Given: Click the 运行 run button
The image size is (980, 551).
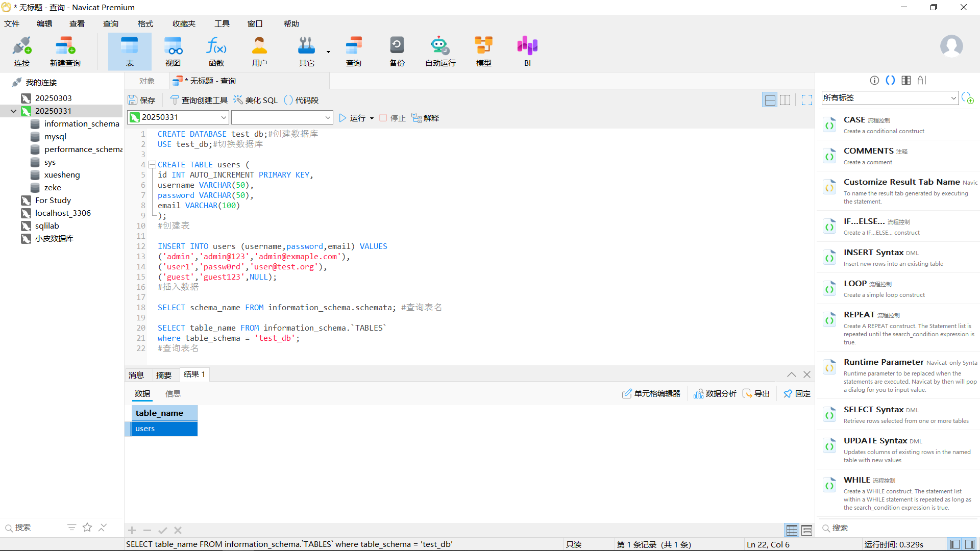Looking at the screenshot, I should [353, 118].
